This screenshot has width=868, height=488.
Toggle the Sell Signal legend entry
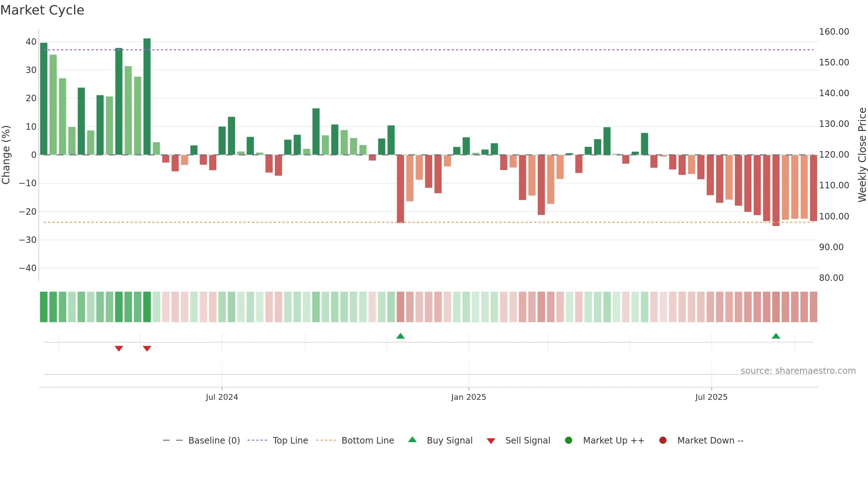(x=518, y=440)
